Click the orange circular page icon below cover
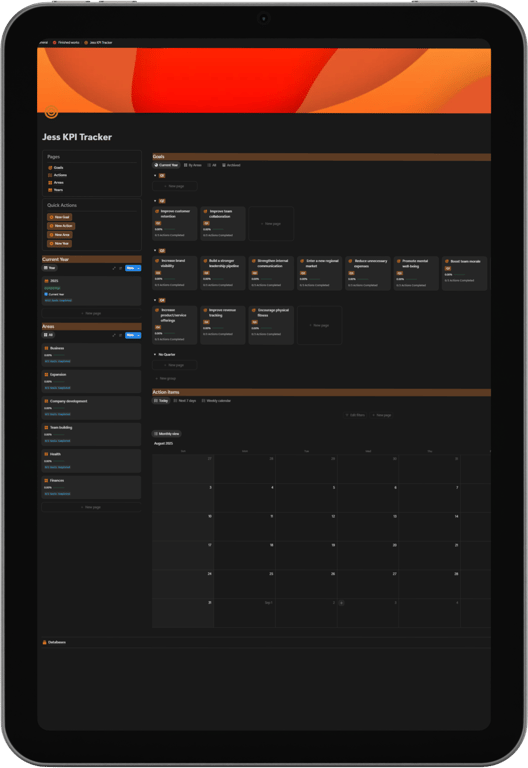This screenshot has width=528, height=768. pyautogui.click(x=51, y=112)
